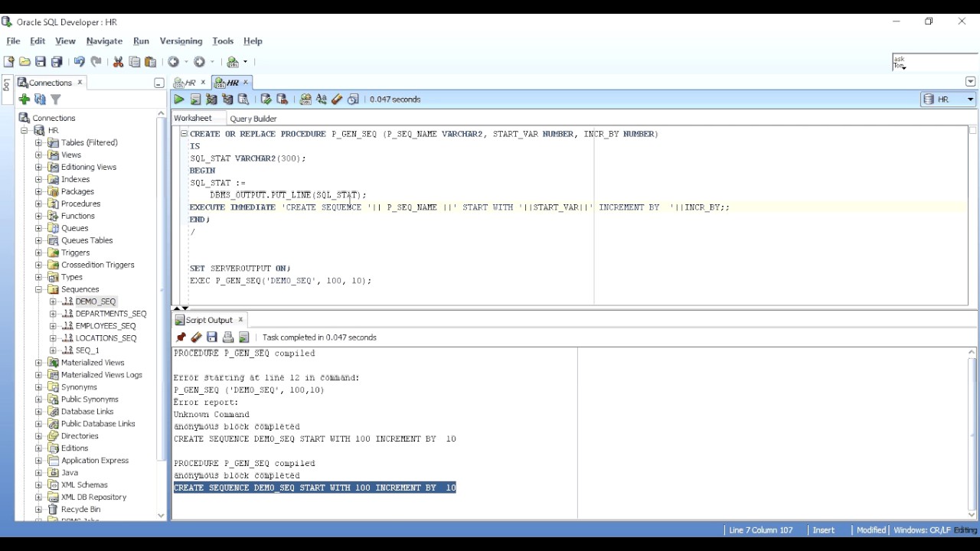Expand the DEMO_SEQ sequence node
Viewport: 980px width, 551px height.
pyautogui.click(x=53, y=302)
